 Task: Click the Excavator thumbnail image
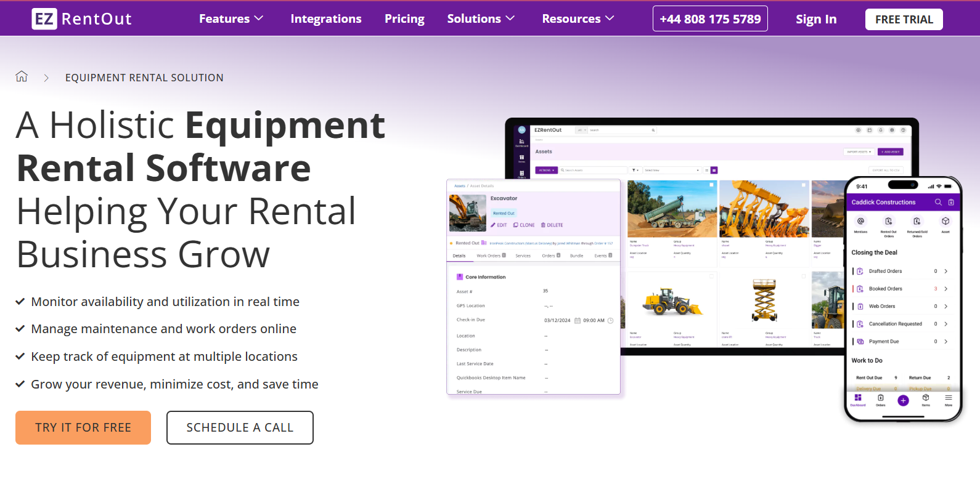point(468,213)
